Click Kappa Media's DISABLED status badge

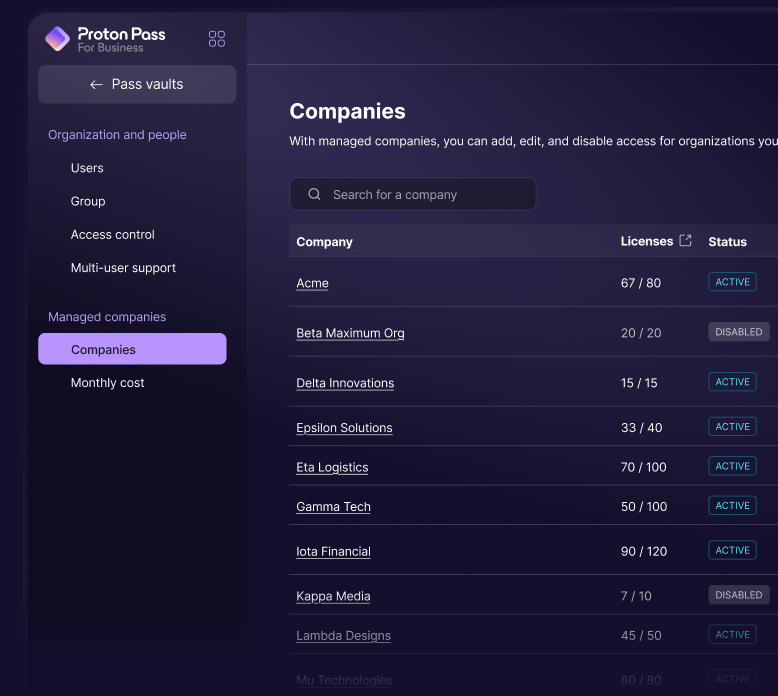pos(739,595)
